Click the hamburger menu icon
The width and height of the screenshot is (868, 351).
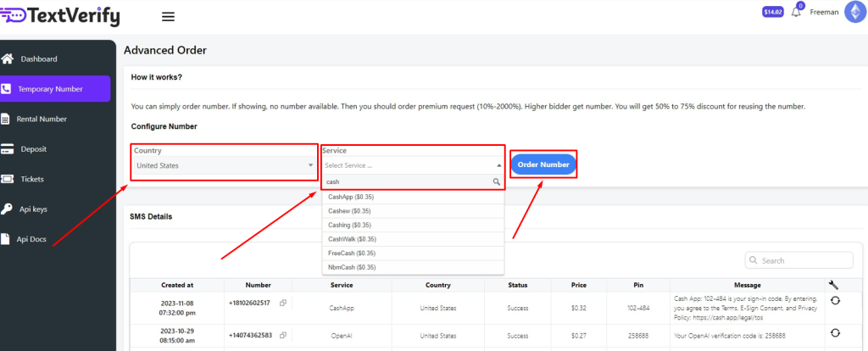[168, 16]
